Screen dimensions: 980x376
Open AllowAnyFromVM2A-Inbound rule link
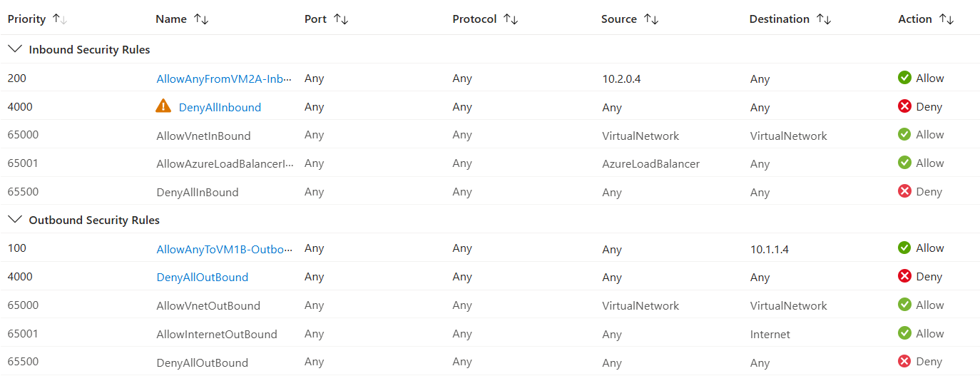(x=225, y=78)
